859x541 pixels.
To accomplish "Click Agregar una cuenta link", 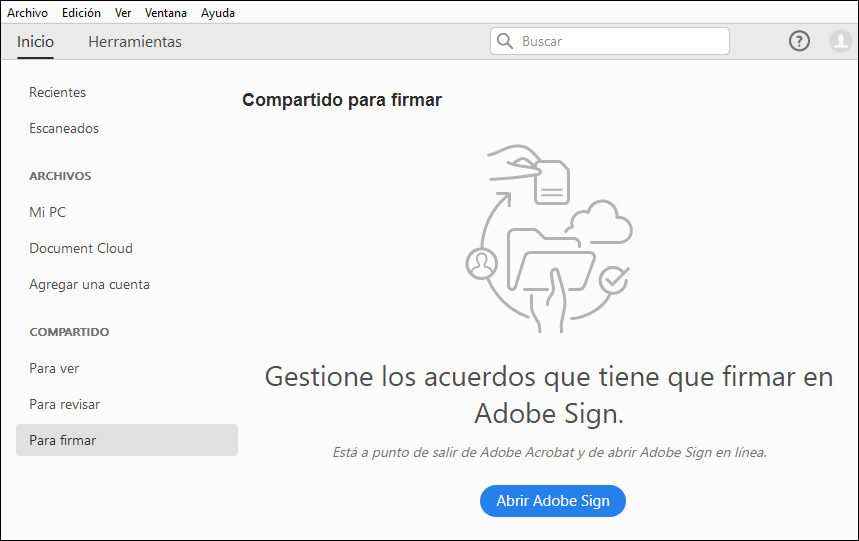I will click(90, 284).
